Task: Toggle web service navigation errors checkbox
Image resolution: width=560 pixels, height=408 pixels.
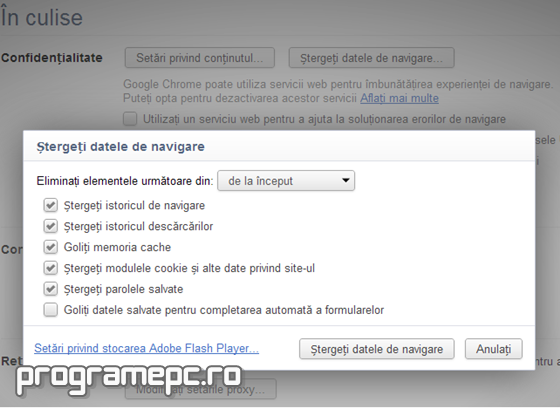Action: [130, 119]
